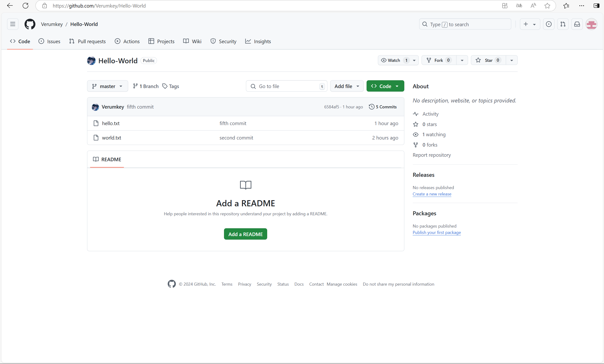Switch to the Security tab
The width and height of the screenshot is (604, 364).
pyautogui.click(x=223, y=41)
